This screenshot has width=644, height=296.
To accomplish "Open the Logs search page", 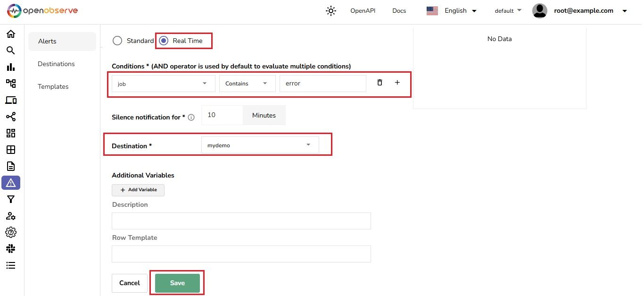I will (x=11, y=51).
